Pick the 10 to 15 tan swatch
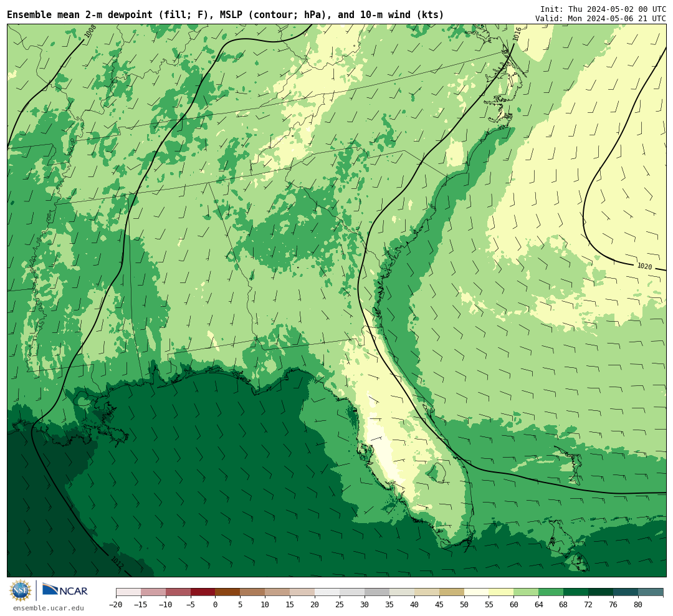The image size is (673, 616). click(x=278, y=592)
